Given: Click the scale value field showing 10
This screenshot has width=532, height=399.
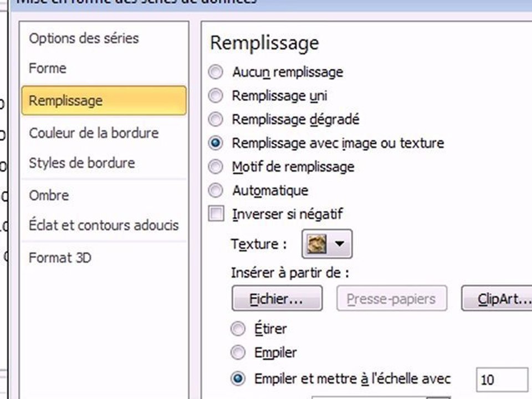Looking at the screenshot, I should click(502, 380).
